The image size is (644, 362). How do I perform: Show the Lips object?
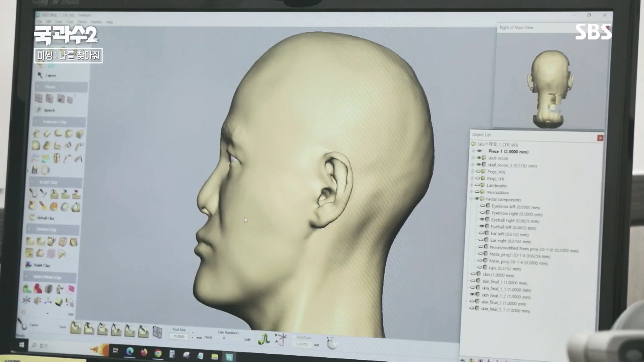coord(480,267)
